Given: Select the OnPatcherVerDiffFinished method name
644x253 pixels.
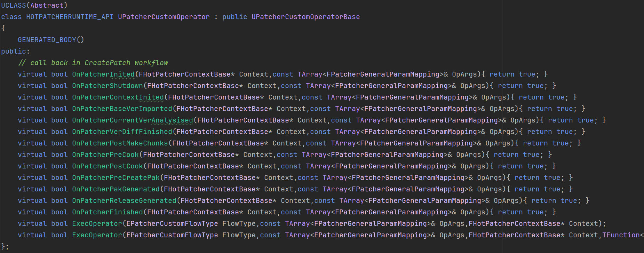Looking at the screenshot, I should (122, 132).
